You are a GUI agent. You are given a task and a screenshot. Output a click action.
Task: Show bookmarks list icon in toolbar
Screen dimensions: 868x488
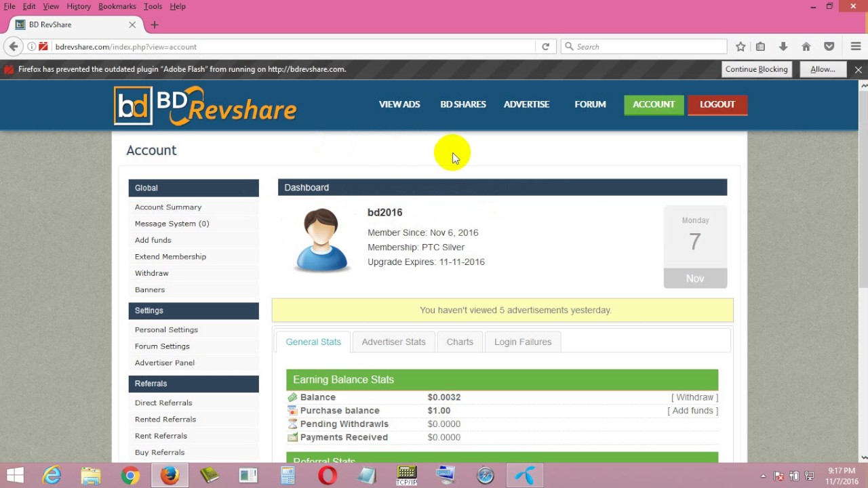(761, 47)
